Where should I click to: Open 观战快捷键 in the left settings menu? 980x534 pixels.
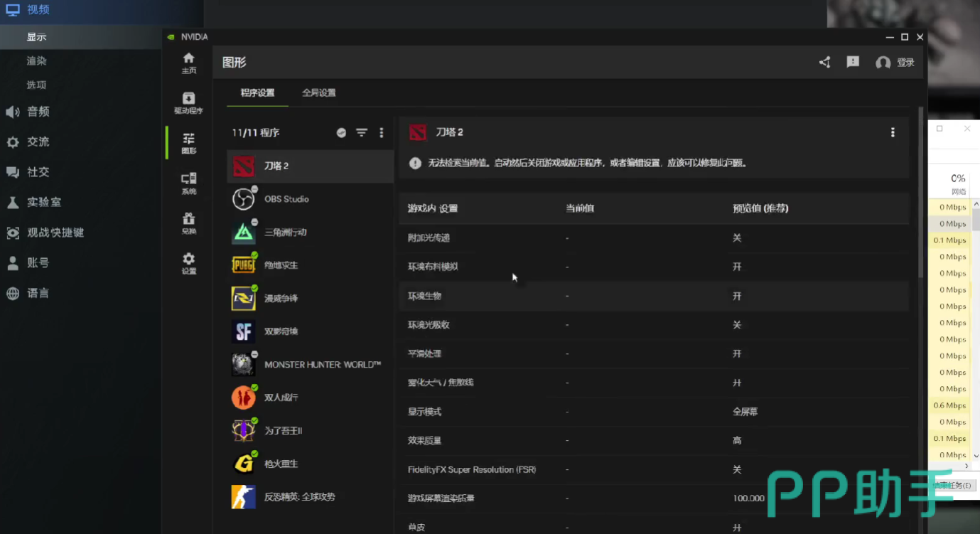55,233
